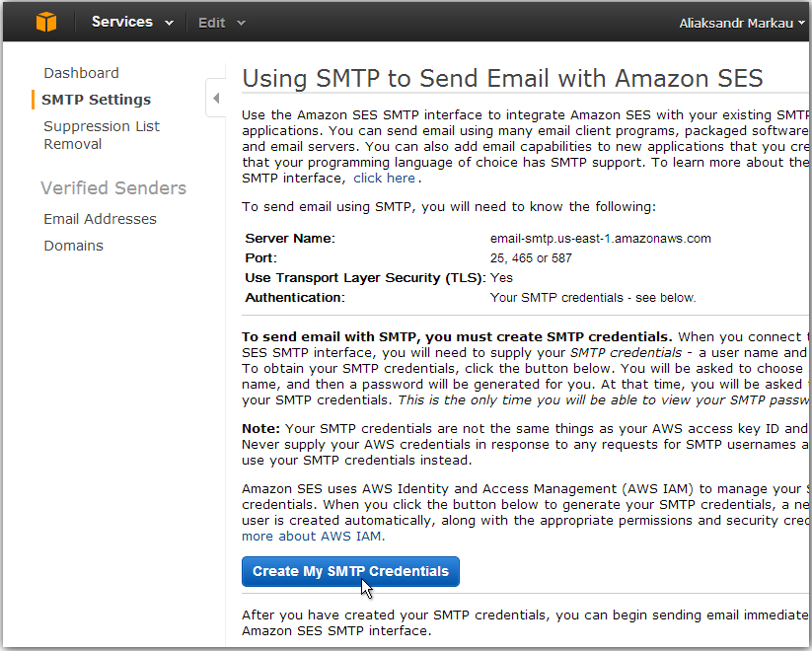Open the Domains page
This screenshot has width=812, height=651.
coord(73,246)
